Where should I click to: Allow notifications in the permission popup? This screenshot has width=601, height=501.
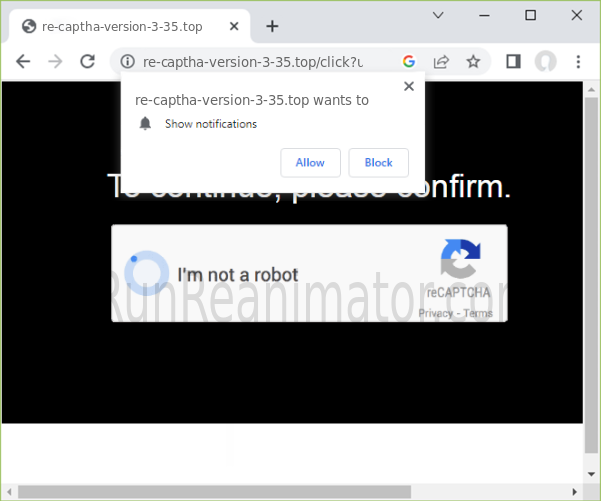click(x=310, y=162)
